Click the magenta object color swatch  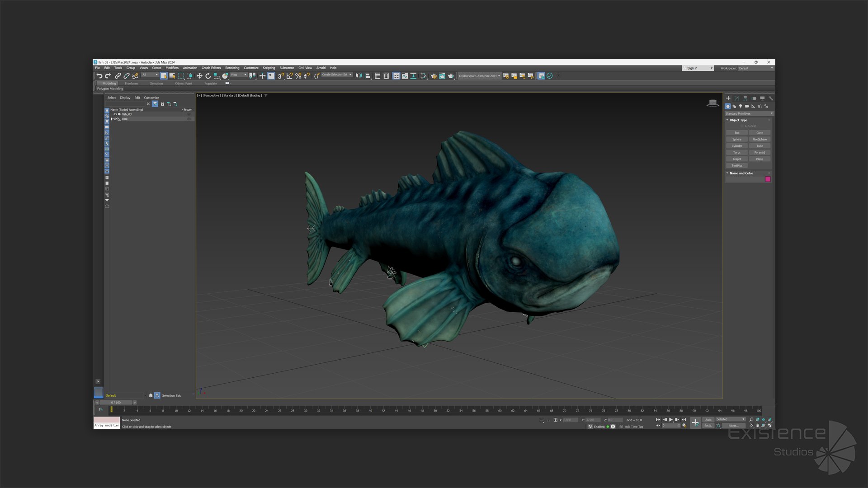click(x=768, y=179)
